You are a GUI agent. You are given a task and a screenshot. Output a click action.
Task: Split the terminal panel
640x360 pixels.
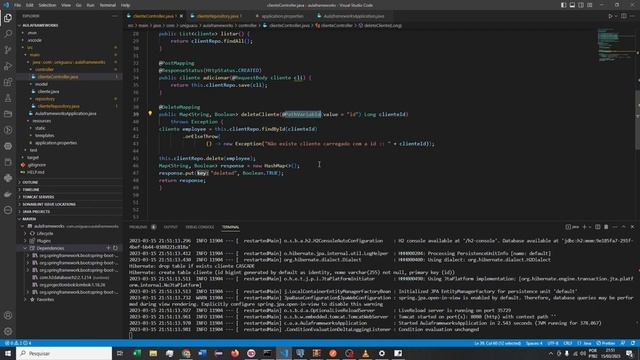[598, 227]
